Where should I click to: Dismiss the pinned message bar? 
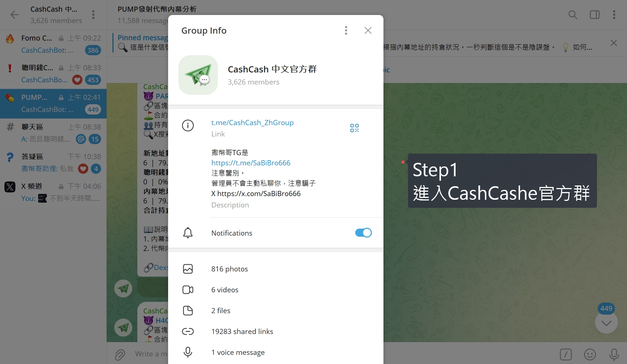tap(614, 43)
